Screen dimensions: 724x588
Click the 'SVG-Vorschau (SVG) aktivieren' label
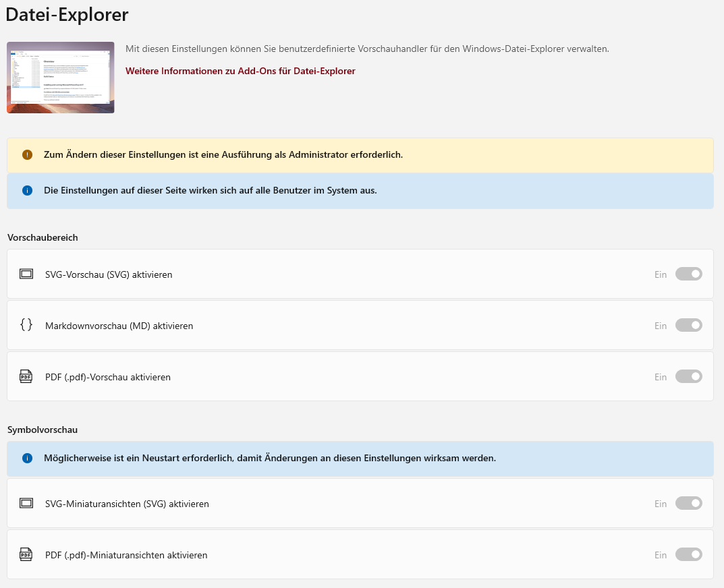click(x=109, y=274)
